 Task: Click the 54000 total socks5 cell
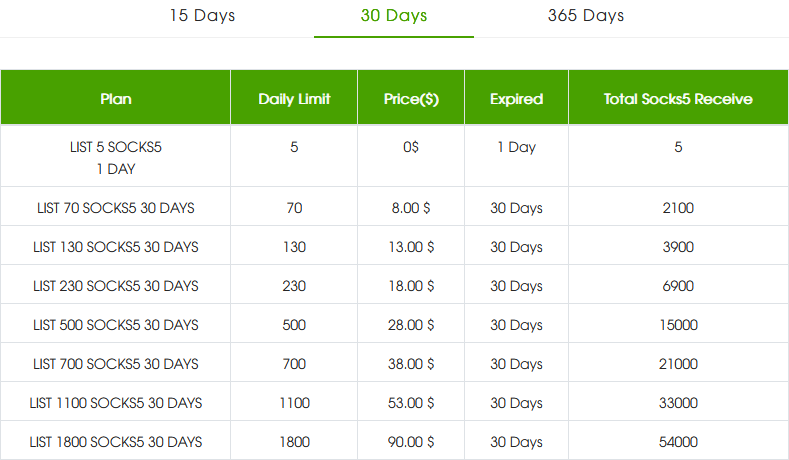[678, 442]
